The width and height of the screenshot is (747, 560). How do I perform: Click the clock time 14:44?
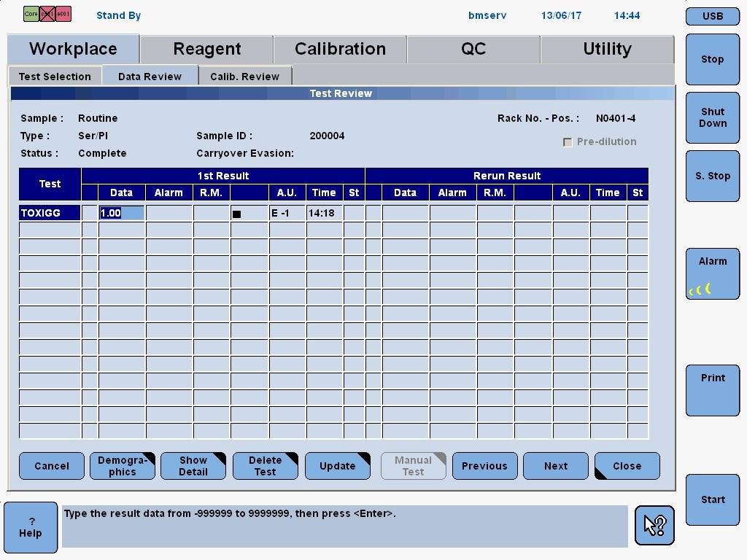tap(627, 15)
